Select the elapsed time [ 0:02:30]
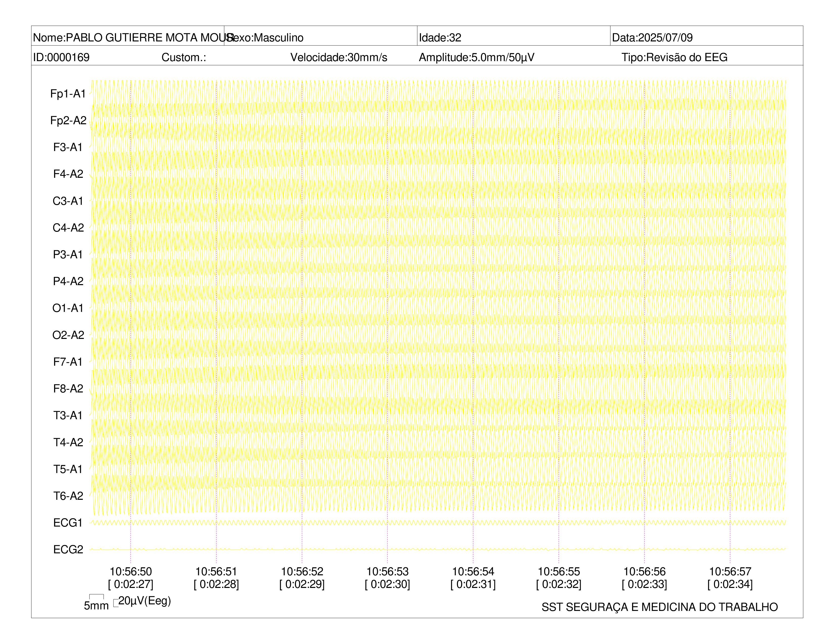The height and width of the screenshot is (644, 834). click(x=388, y=584)
